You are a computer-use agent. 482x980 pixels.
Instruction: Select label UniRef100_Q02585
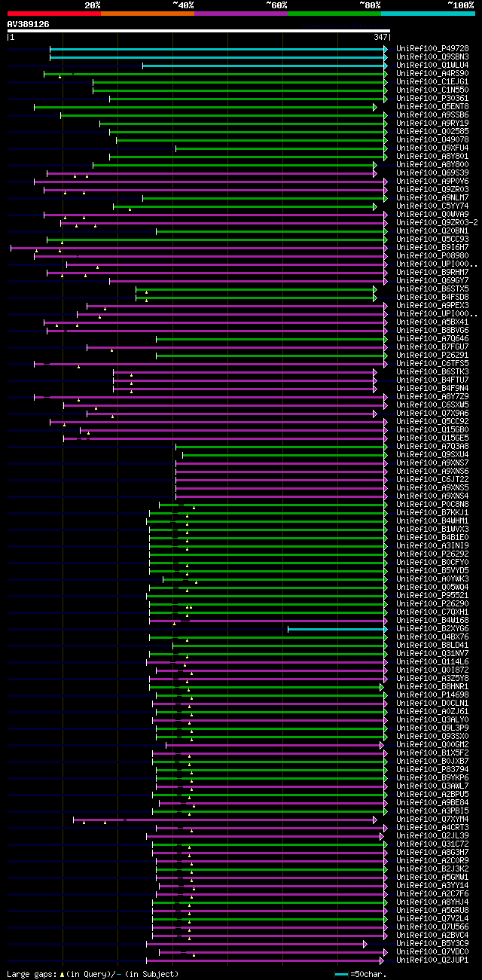pos(432,132)
